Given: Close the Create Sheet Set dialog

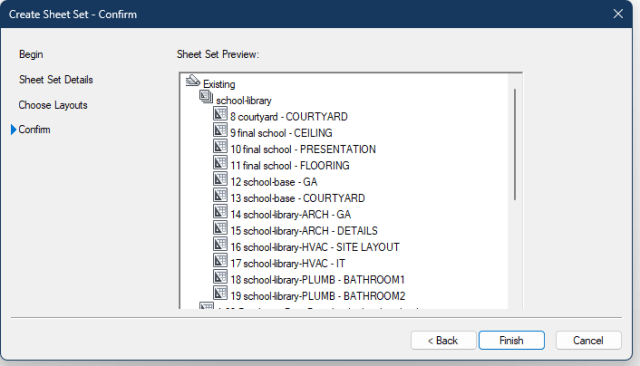Looking at the screenshot, I should click(618, 14).
